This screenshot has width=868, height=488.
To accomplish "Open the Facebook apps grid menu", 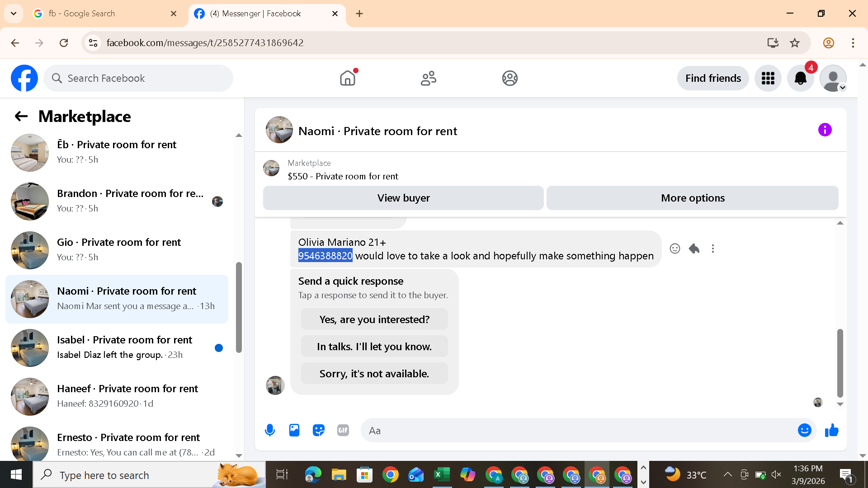I will [768, 78].
